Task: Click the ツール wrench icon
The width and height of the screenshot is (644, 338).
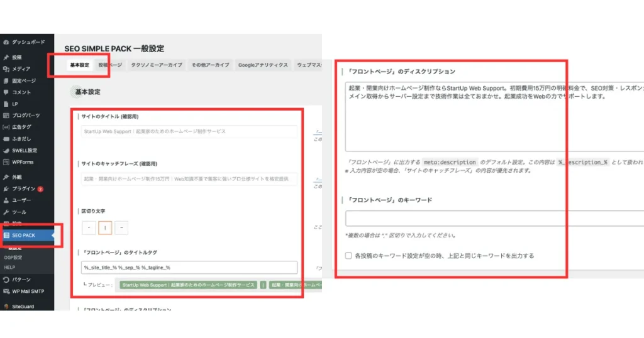Action: tap(6, 212)
